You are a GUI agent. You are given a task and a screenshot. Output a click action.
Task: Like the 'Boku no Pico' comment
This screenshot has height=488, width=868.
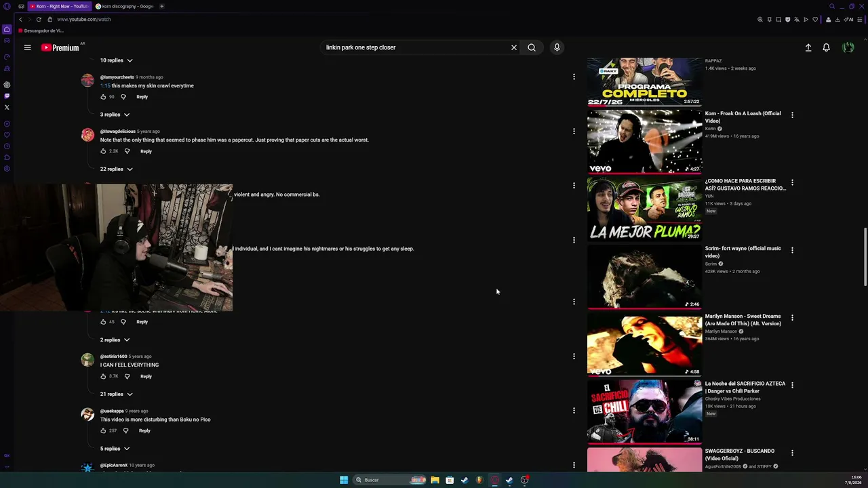point(103,430)
